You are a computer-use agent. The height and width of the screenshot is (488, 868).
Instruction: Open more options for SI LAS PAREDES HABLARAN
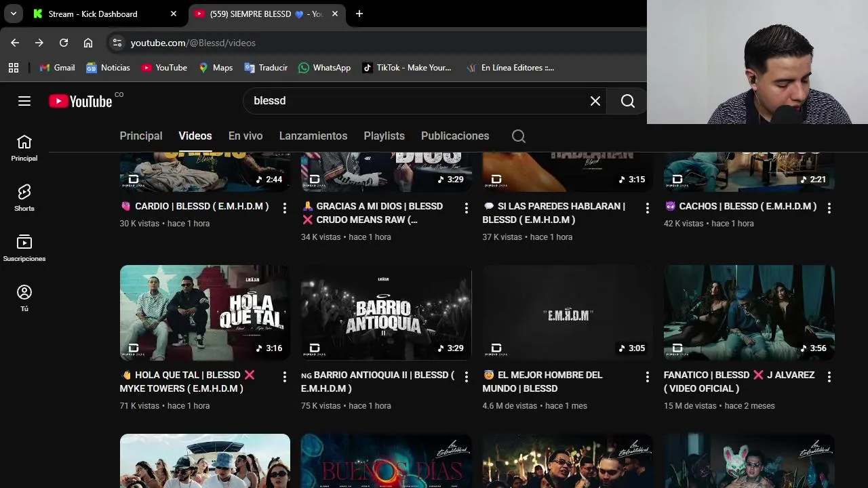click(647, 208)
